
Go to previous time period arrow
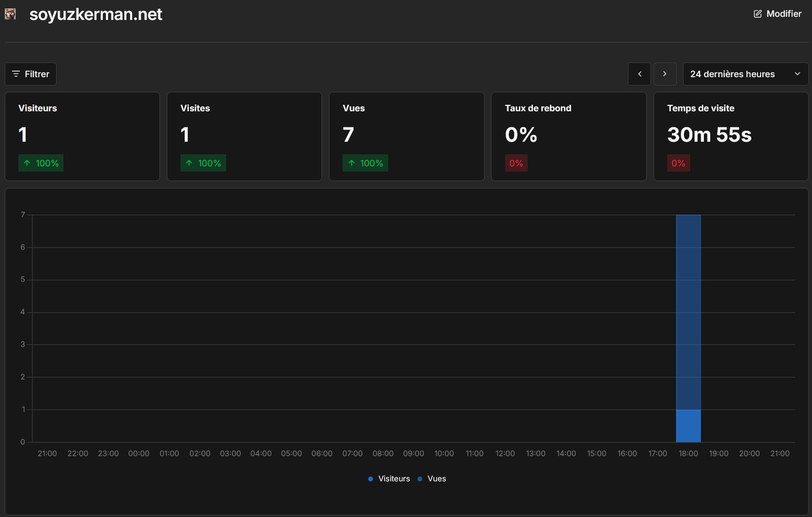639,74
